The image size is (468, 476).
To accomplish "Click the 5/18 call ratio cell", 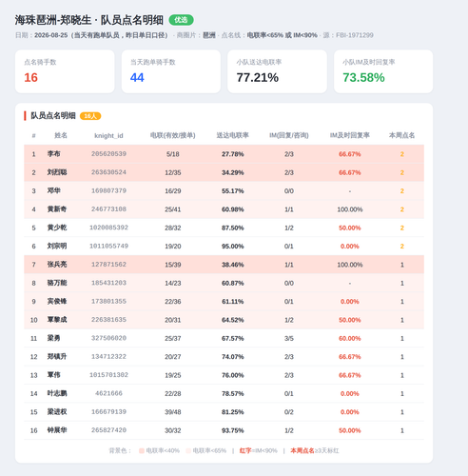I will coord(173,154).
